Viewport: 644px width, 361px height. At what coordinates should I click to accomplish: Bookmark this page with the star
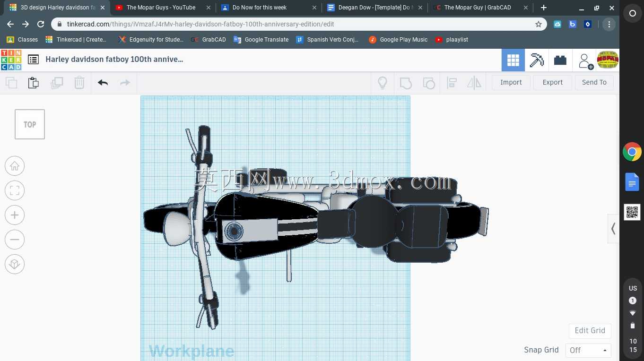pos(539,24)
